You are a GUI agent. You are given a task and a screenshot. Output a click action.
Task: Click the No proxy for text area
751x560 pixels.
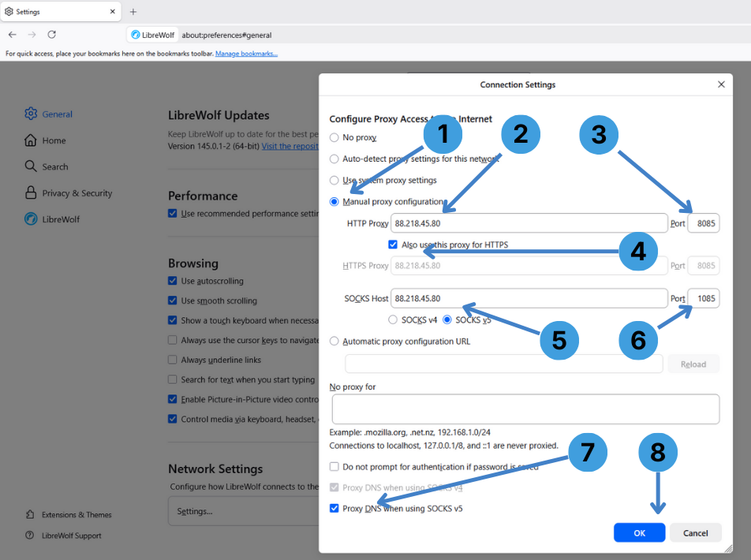tap(525, 409)
